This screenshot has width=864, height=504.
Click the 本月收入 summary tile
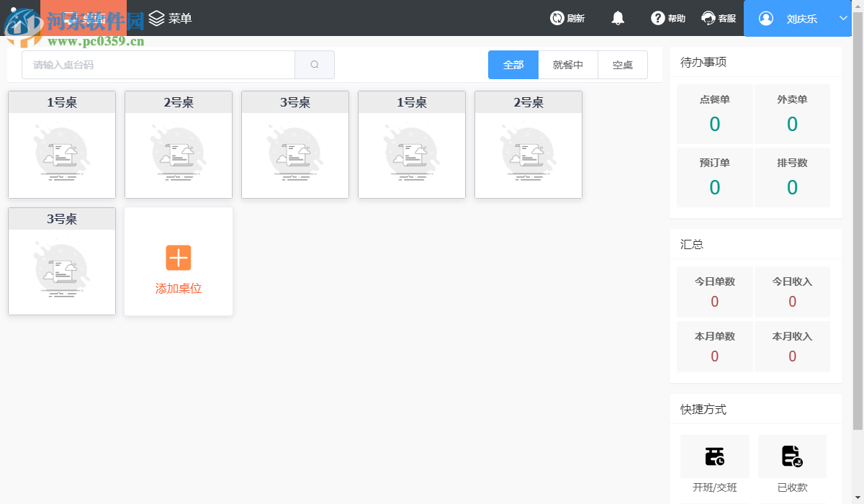792,346
